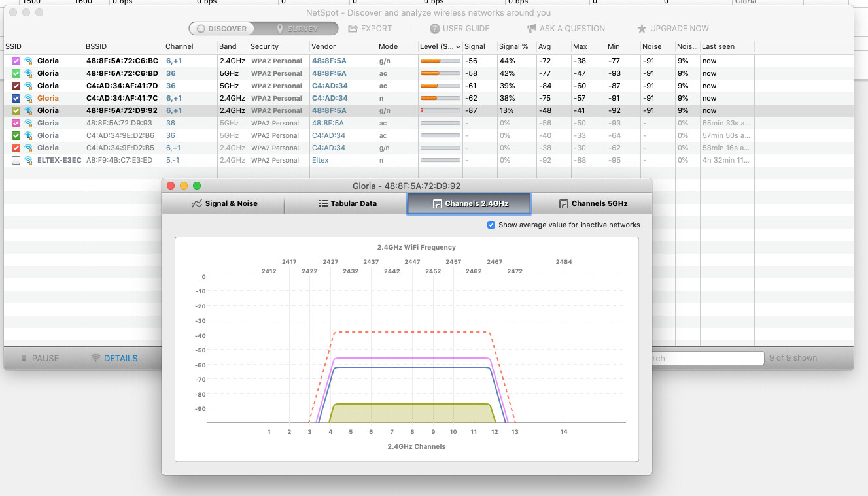
Task: Click the Wi-Fi icon of the ELTEX-E3EC row
Action: coord(28,160)
